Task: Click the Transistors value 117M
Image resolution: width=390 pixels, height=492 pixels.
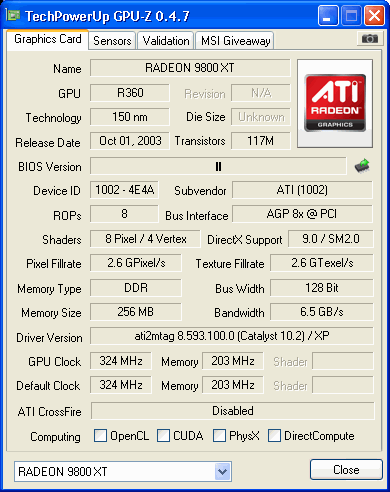Action: pyautogui.click(x=261, y=141)
